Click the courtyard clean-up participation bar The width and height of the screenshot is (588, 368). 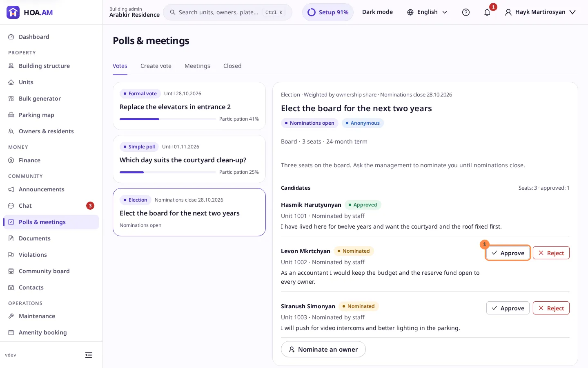click(x=168, y=173)
